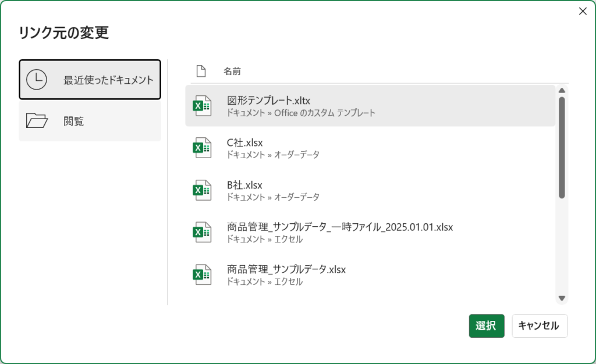The width and height of the screenshot is (596, 364).
Task: Choose the file name 商品管理_サンプルデータ.xlsx
Action: (x=286, y=269)
